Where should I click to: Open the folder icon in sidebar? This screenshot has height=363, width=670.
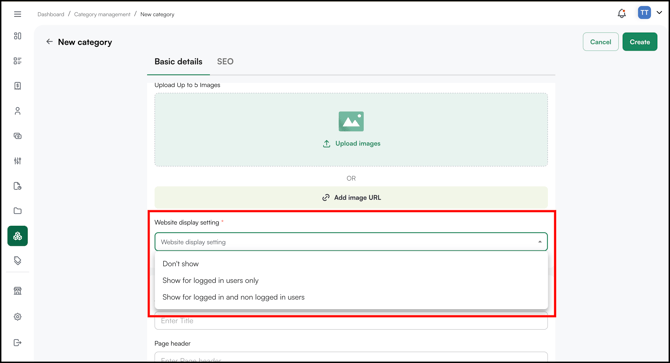coord(18,211)
